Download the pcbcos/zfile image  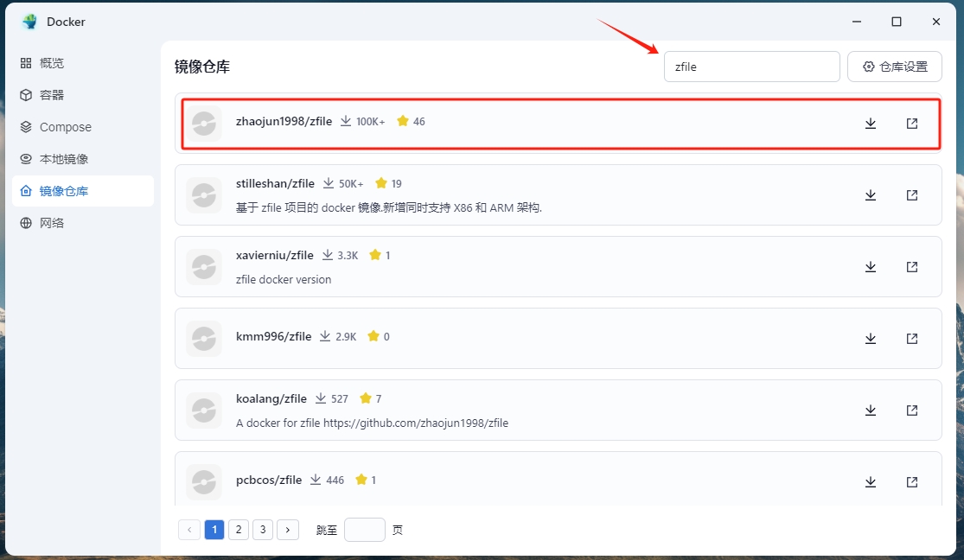point(871,482)
